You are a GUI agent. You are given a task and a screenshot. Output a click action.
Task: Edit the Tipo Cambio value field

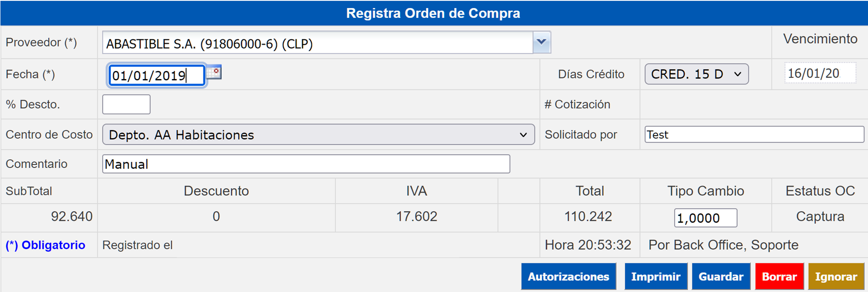point(705,218)
